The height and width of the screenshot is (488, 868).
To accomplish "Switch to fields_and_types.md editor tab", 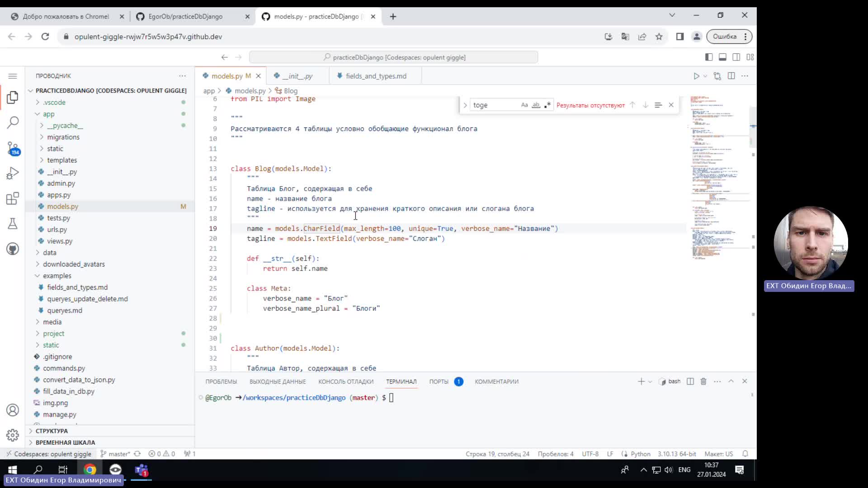I will 376,76.
